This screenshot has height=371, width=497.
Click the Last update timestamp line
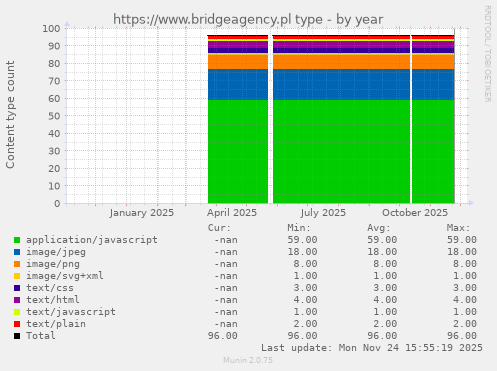372,348
